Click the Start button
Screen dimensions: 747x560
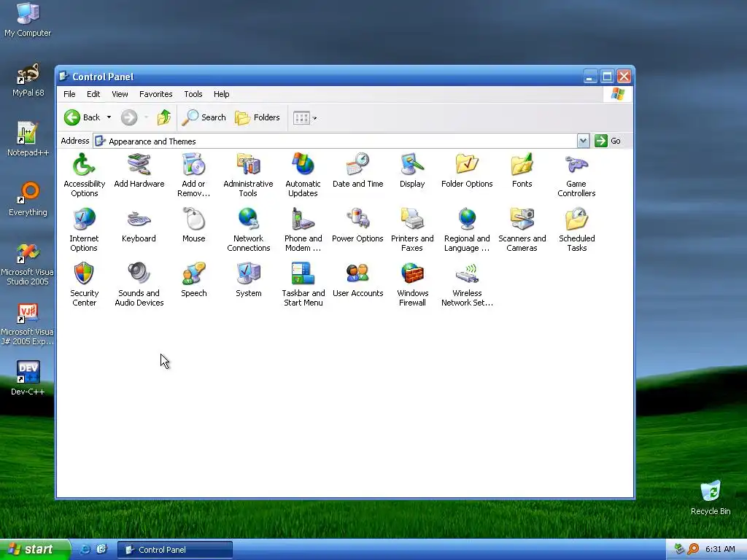(34, 550)
